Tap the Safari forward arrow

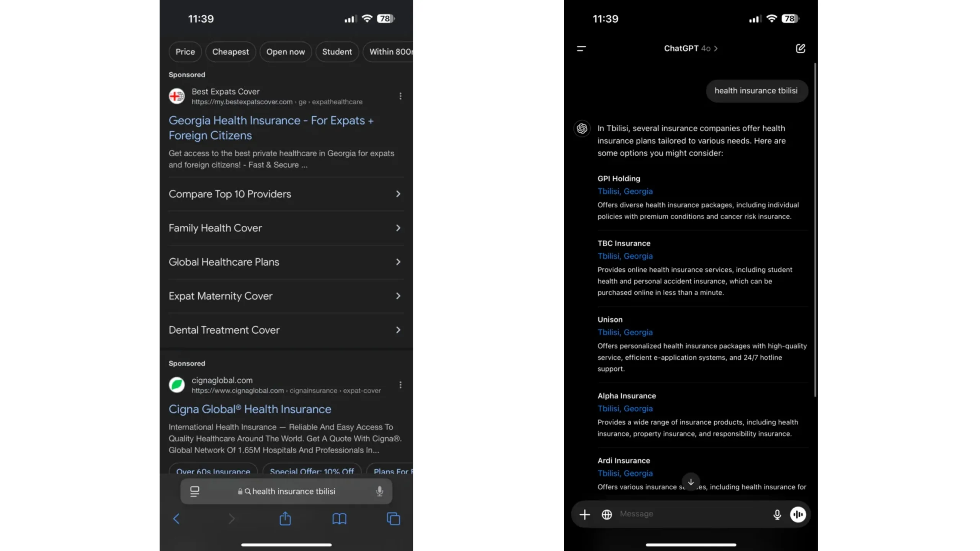point(231,519)
